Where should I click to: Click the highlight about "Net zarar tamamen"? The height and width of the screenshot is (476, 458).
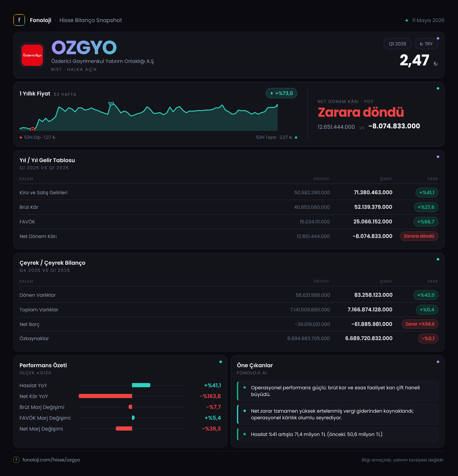338,414
